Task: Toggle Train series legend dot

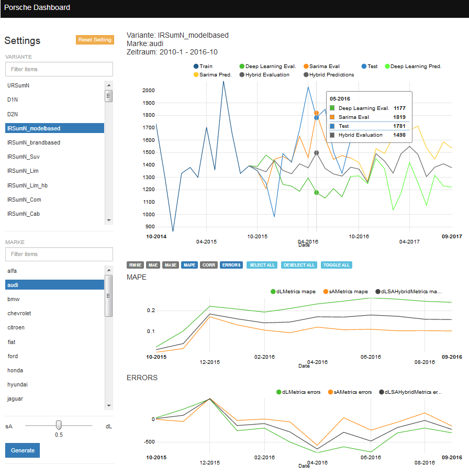Action: click(196, 66)
